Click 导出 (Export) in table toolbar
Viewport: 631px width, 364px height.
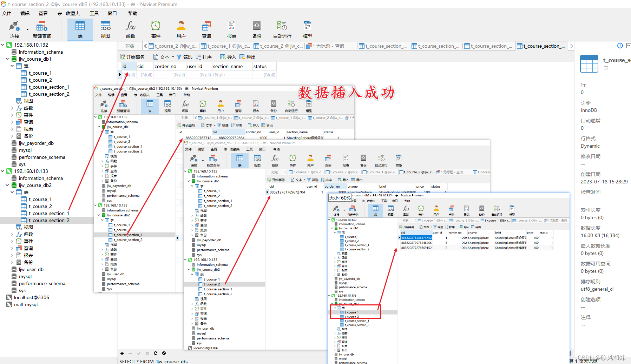pos(248,57)
